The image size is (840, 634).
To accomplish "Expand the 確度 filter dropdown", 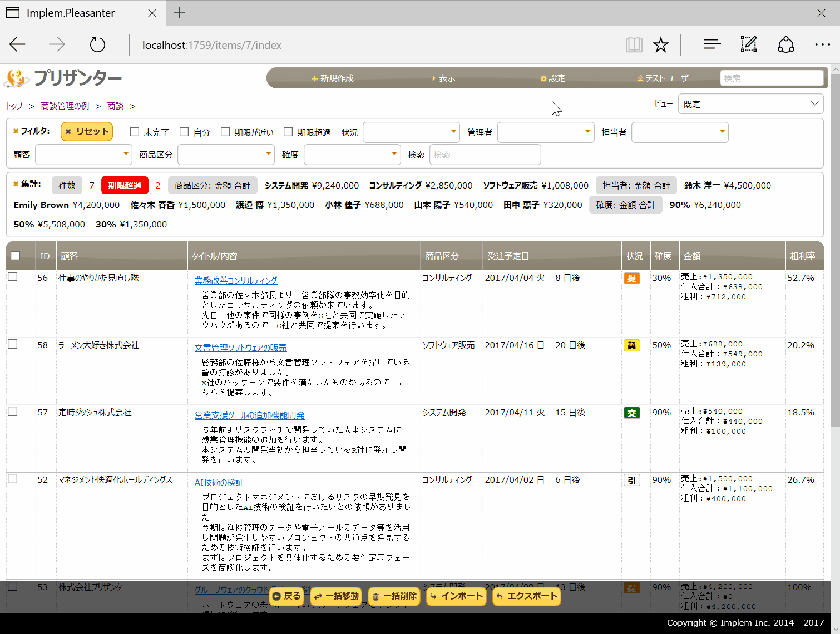I will pyautogui.click(x=352, y=155).
